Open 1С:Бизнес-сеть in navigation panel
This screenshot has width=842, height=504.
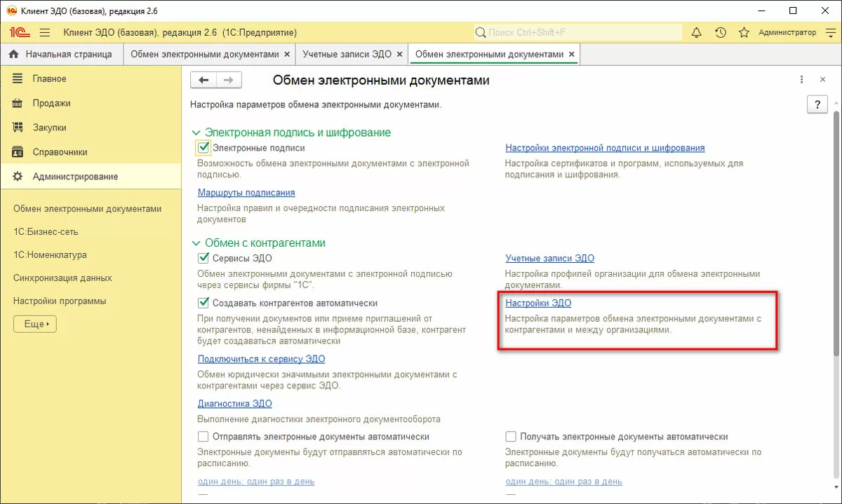pyautogui.click(x=46, y=231)
